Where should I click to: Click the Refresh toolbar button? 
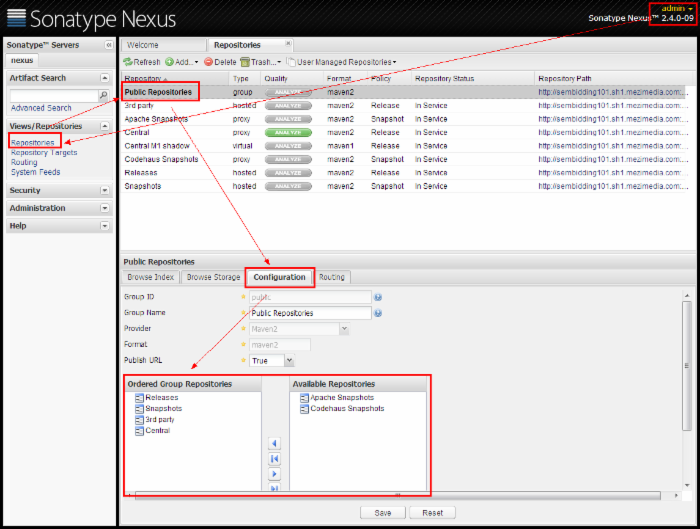142,62
